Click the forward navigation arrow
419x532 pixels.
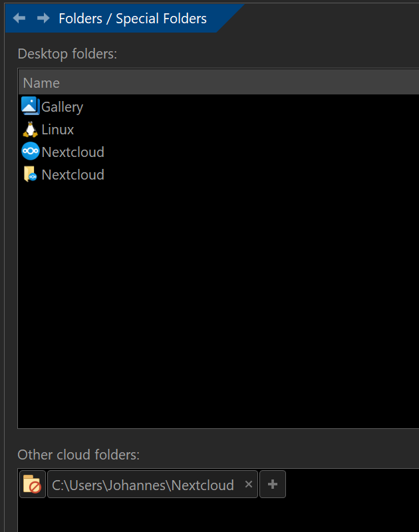[43, 18]
